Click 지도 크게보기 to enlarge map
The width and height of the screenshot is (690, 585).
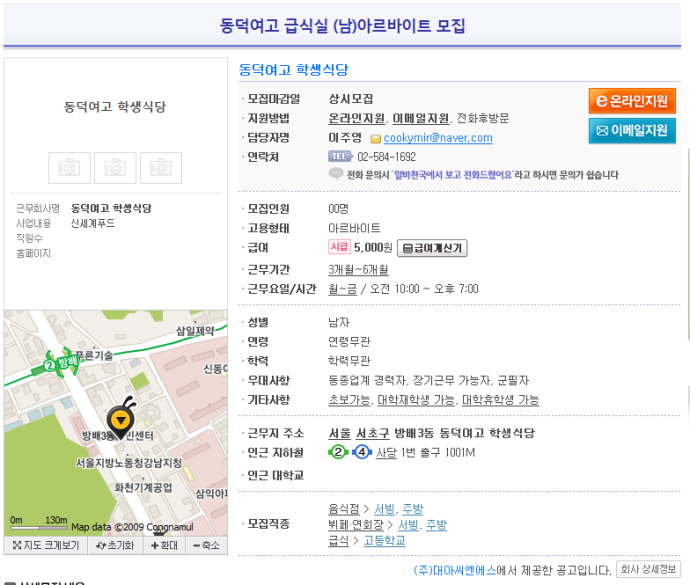tap(46, 545)
